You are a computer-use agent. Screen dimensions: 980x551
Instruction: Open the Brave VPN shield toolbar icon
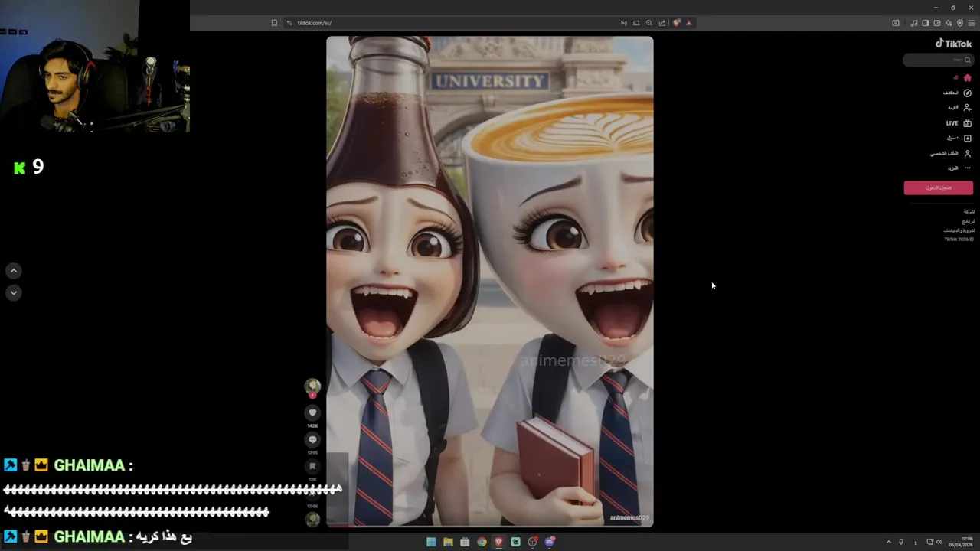click(x=960, y=23)
